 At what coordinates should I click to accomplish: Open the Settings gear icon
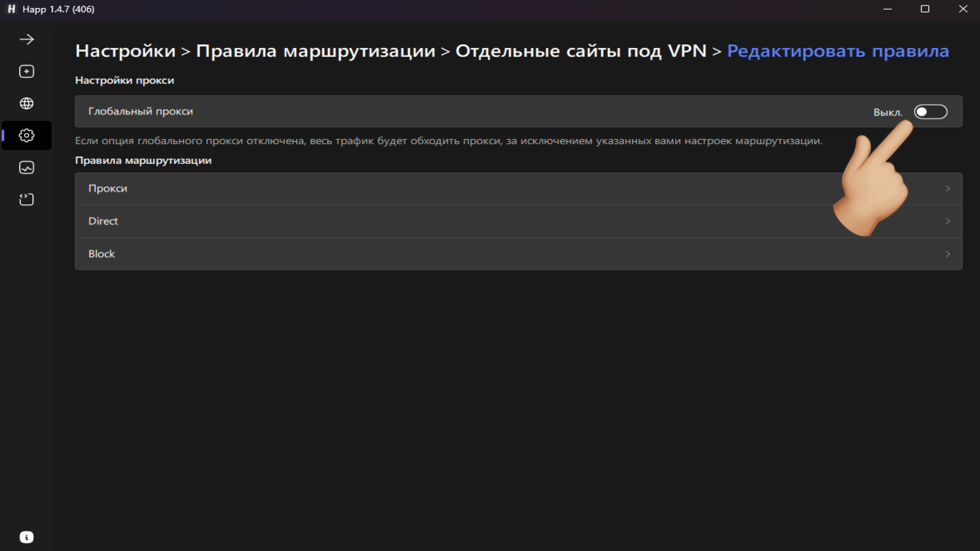26,135
